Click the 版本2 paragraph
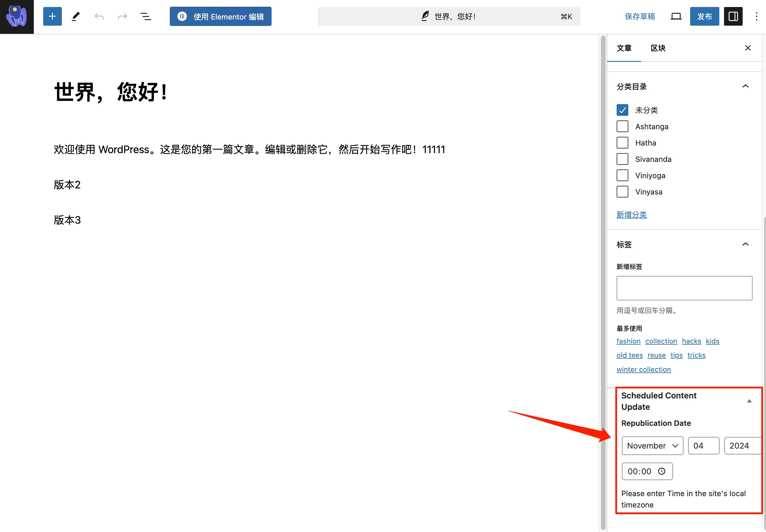This screenshot has width=766, height=532. (x=67, y=185)
